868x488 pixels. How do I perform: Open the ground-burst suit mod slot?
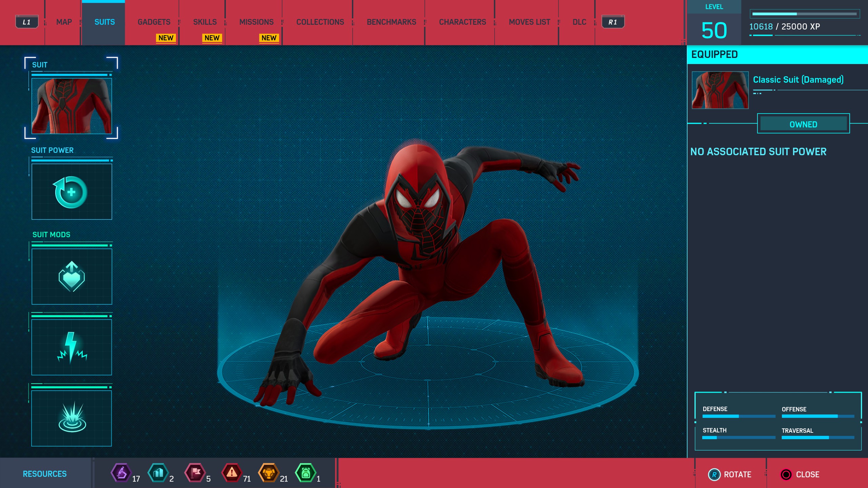(72, 418)
